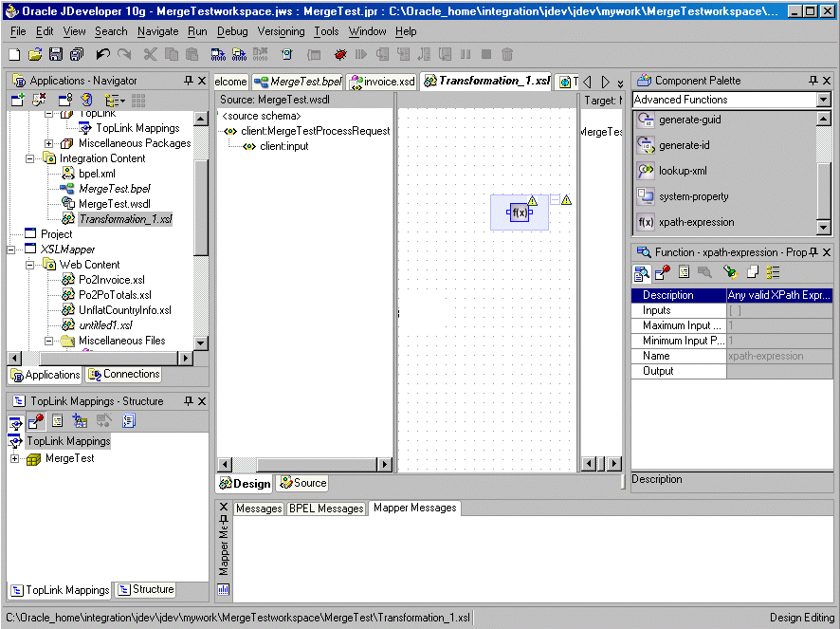
Task: Pin the Applications Navigator panel
Action: click(188, 81)
